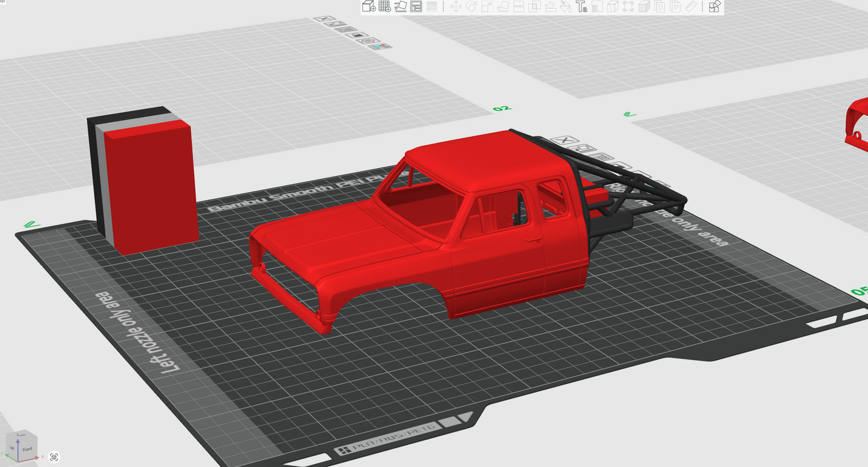Select the Rotate gizmo tool

[x=472, y=7]
